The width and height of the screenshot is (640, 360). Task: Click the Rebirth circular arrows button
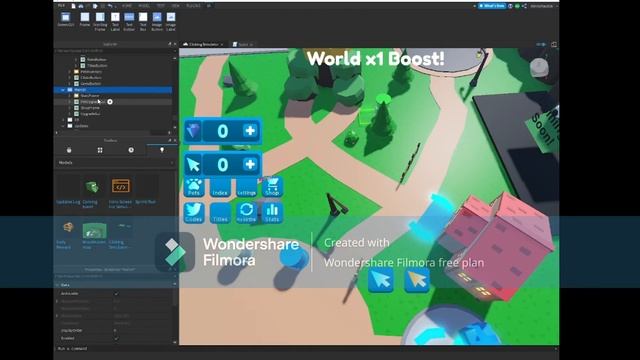pos(246,213)
